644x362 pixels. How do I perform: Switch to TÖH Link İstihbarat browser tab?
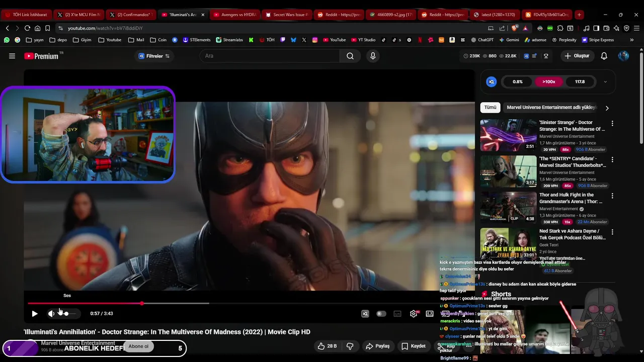(x=27, y=15)
